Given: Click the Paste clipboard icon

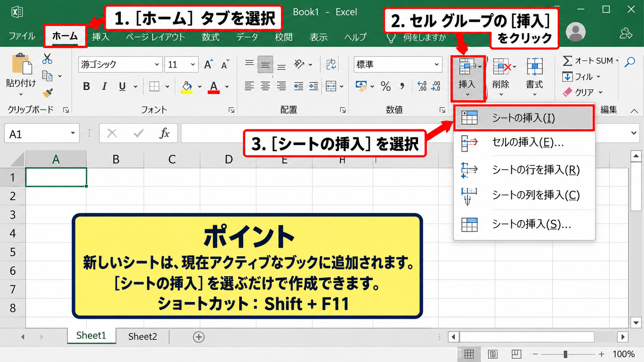Looking at the screenshot, I should pyautogui.click(x=22, y=64).
